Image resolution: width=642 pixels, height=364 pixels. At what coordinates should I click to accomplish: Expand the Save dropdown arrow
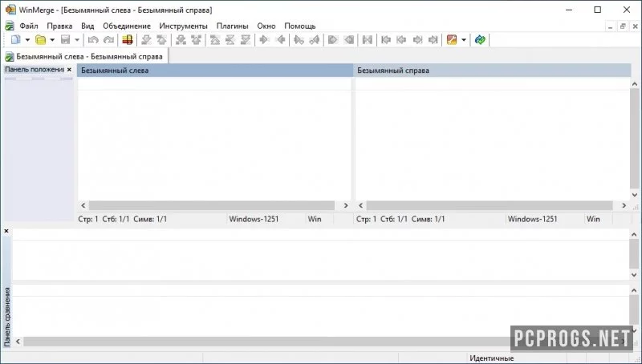tap(76, 39)
